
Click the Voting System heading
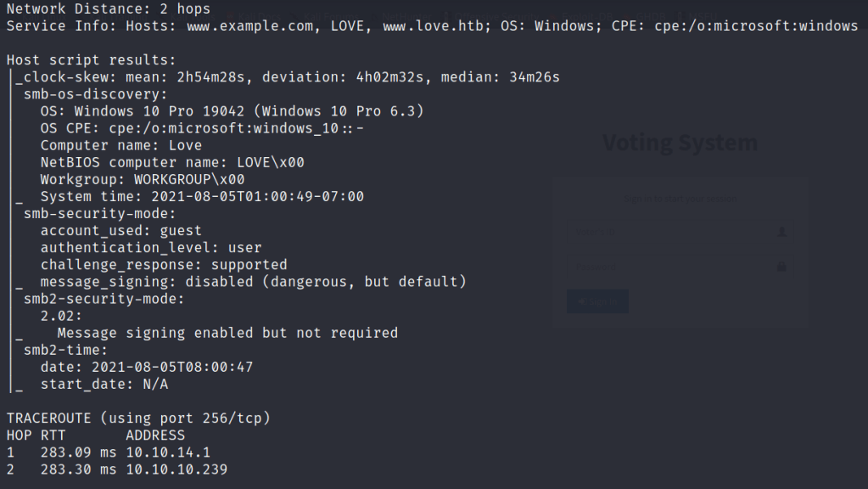coord(680,143)
